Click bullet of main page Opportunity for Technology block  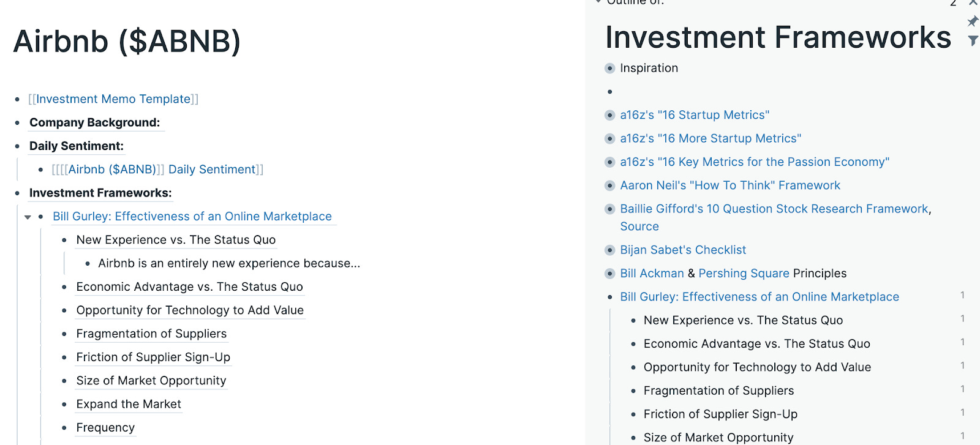64,310
